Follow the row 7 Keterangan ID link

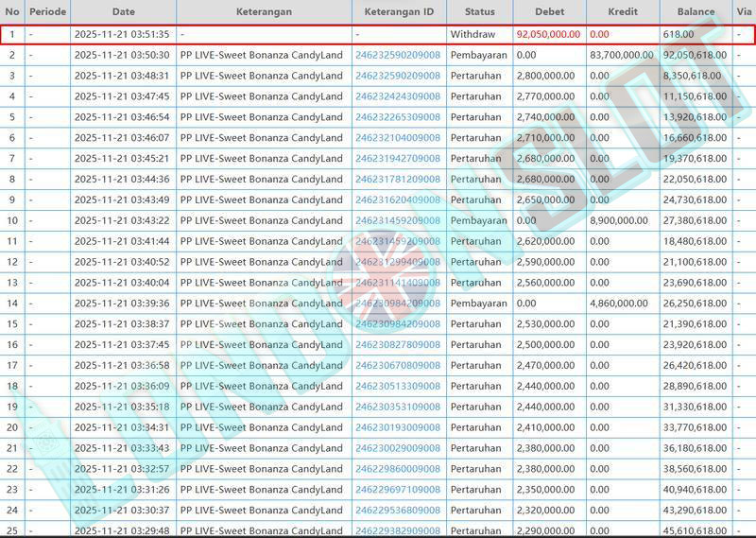(x=398, y=159)
